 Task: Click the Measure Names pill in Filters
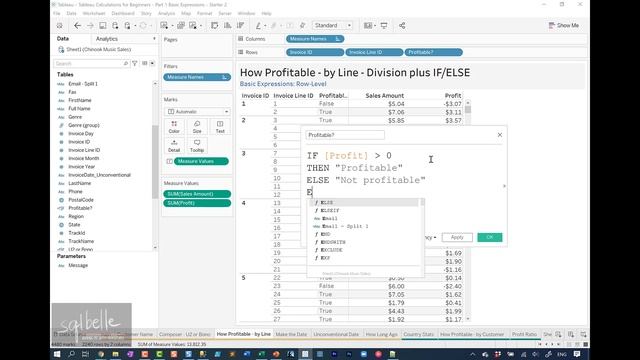[197, 77]
